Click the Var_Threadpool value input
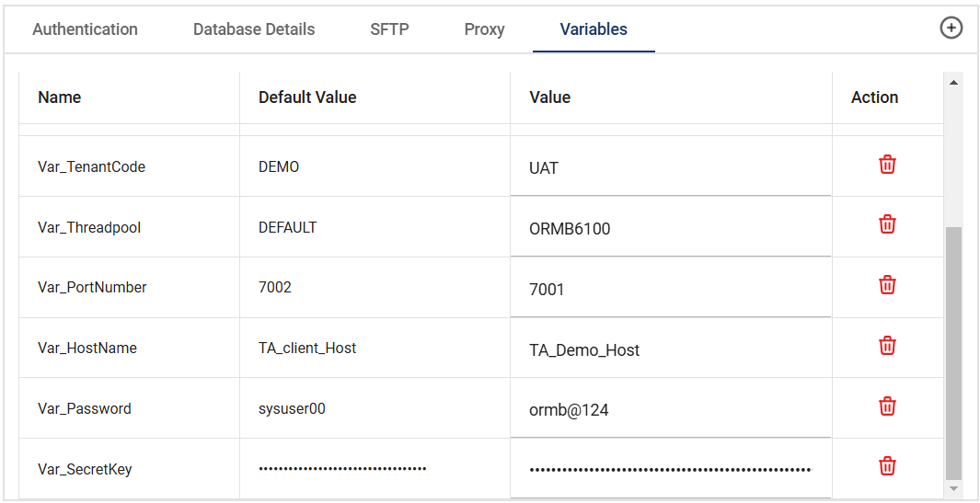This screenshot has width=980, height=503. tap(670, 229)
